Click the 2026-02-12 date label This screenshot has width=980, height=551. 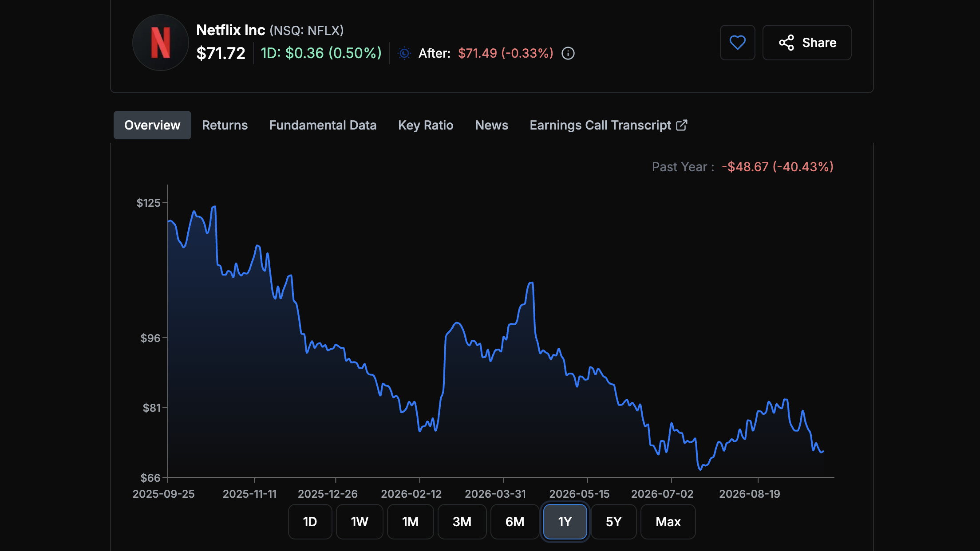(411, 494)
